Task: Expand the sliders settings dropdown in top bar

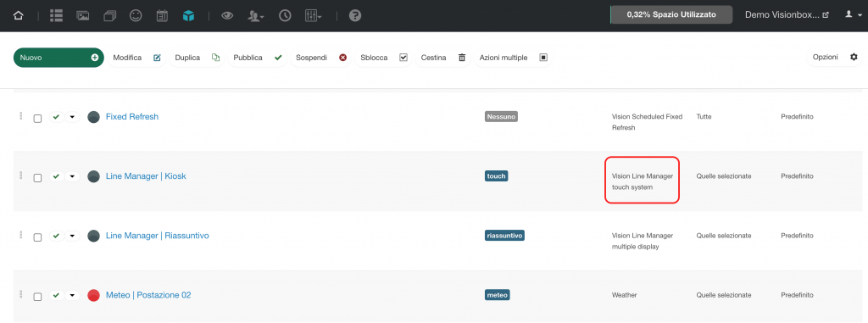Action: 314,15
